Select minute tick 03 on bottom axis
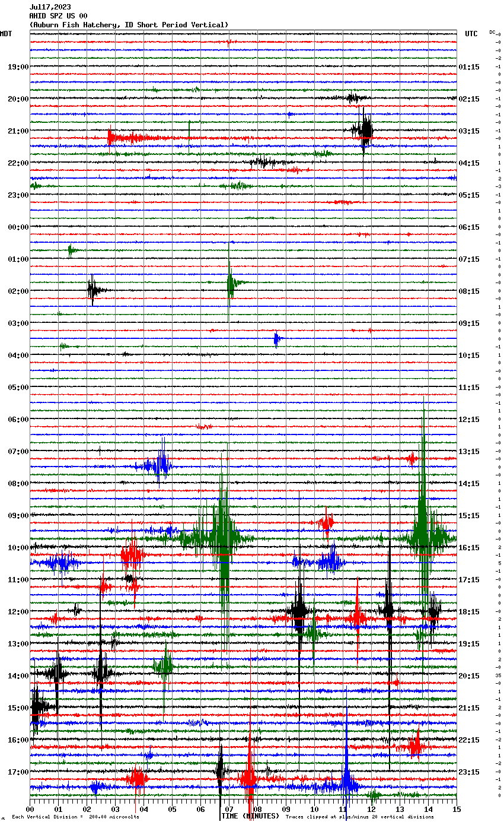The height and width of the screenshot is (825, 504). pos(115,809)
